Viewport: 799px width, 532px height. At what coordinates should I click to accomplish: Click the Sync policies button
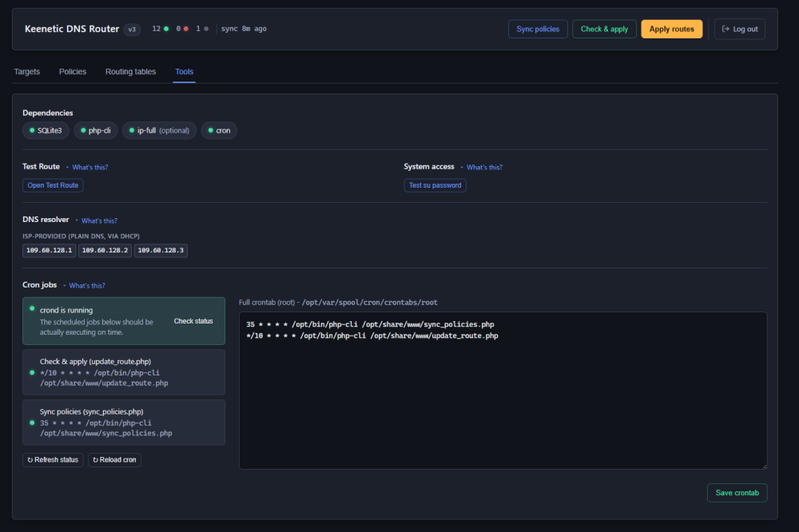[538, 29]
